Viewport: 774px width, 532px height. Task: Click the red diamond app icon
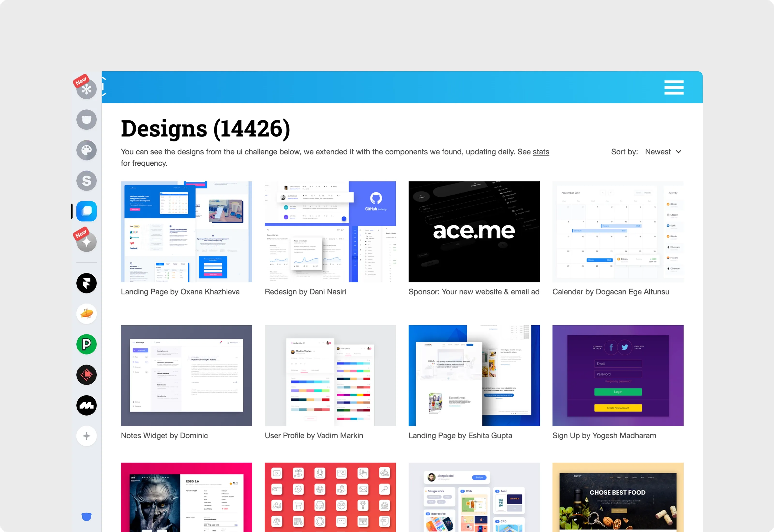pos(86,375)
